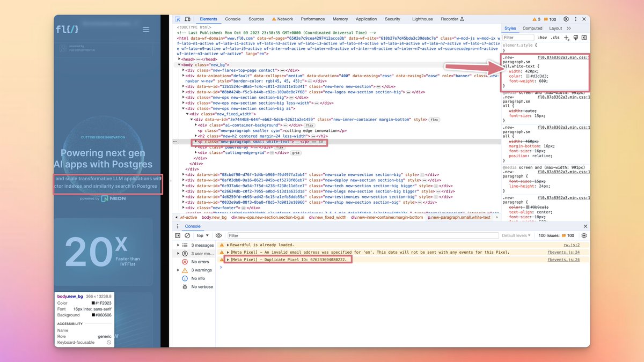Toggle the .cls class editor button
The width and height of the screenshot is (644, 362).
[x=555, y=38]
